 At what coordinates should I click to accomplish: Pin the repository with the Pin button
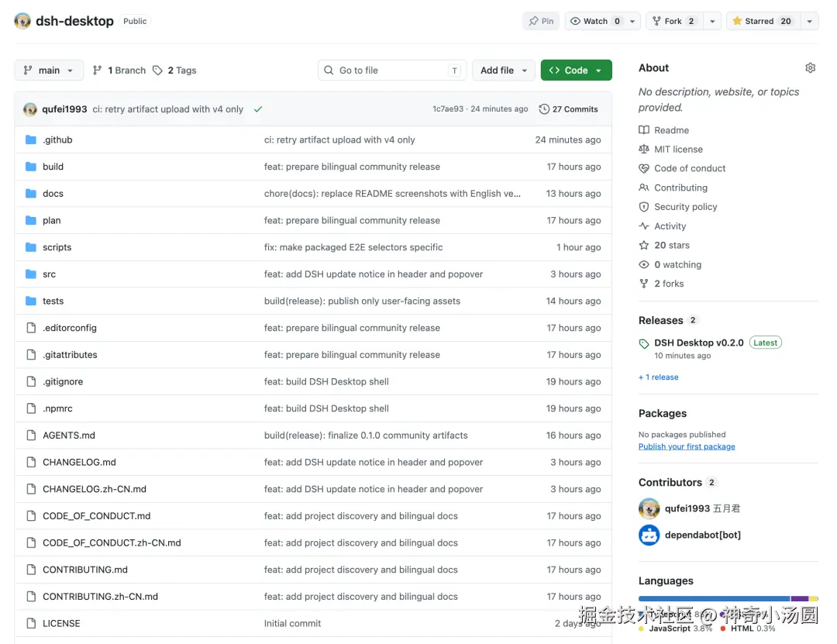541,21
